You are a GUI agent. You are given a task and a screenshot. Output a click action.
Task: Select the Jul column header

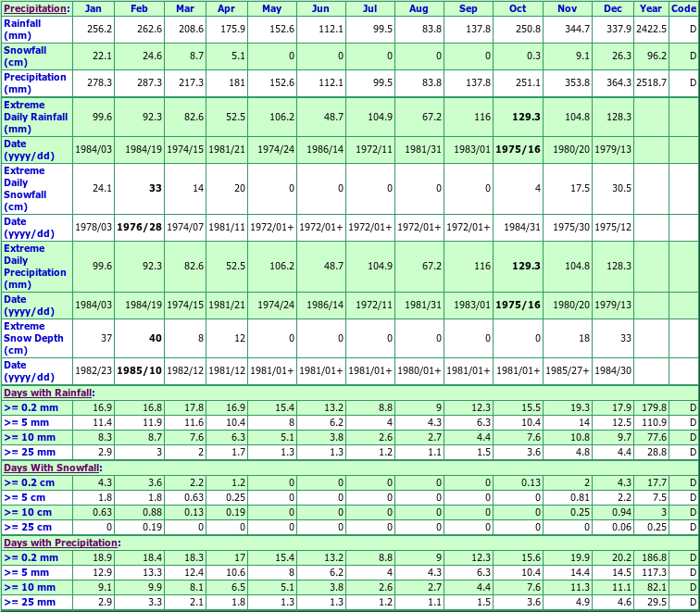coord(369,8)
